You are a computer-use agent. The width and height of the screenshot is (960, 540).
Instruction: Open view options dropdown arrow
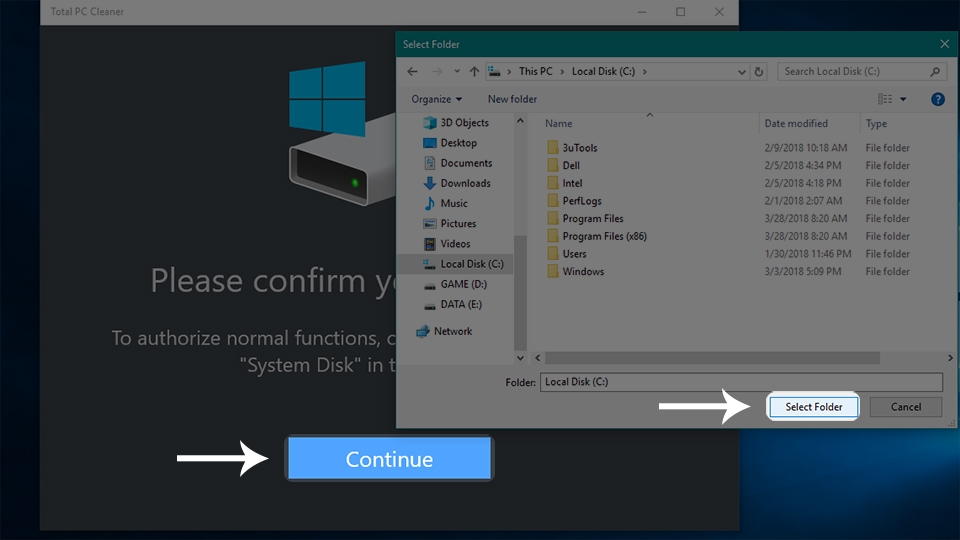tap(903, 99)
